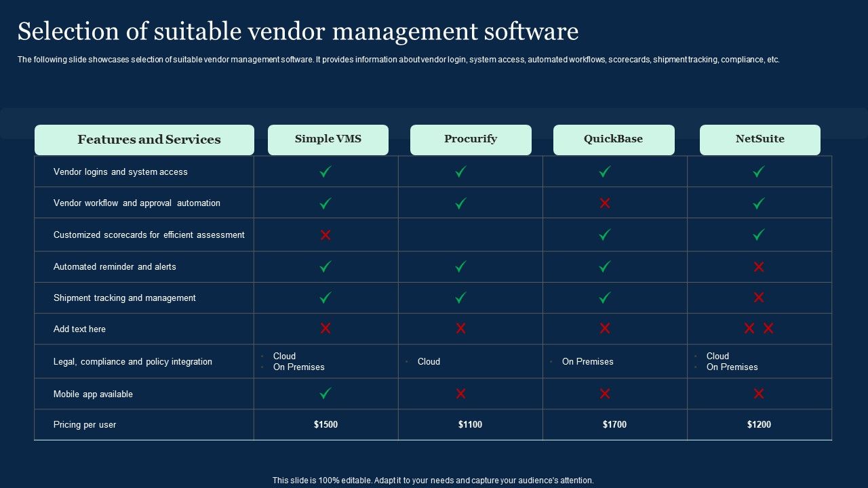Click the Simple VMS scorecards red X

326,235
